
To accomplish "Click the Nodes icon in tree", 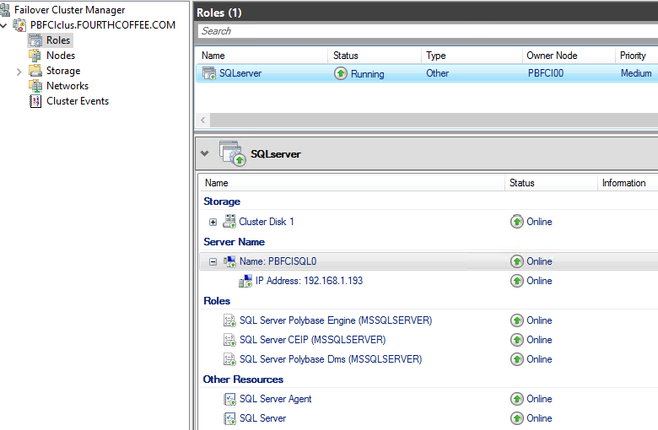I will tap(35, 55).
